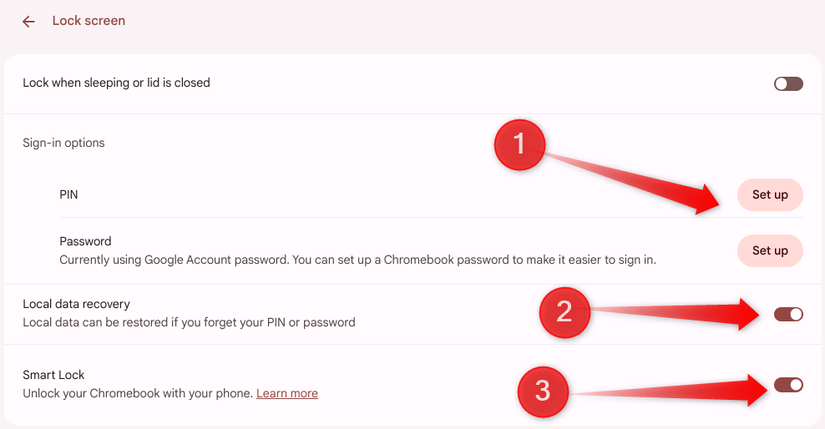Click the red number 3 annotation circle
This screenshot has width=825, height=429.
[543, 391]
